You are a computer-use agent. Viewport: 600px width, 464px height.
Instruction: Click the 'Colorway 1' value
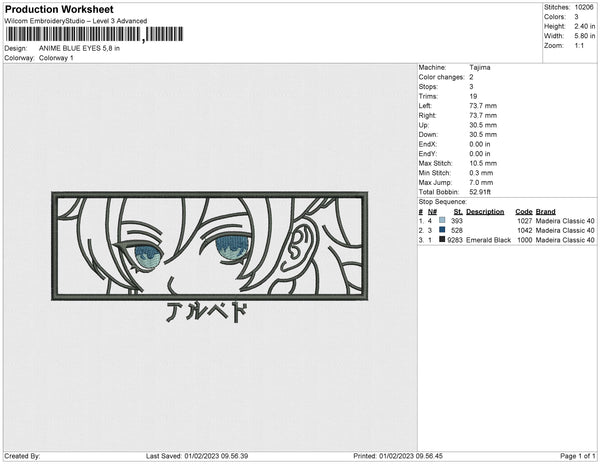click(x=56, y=58)
